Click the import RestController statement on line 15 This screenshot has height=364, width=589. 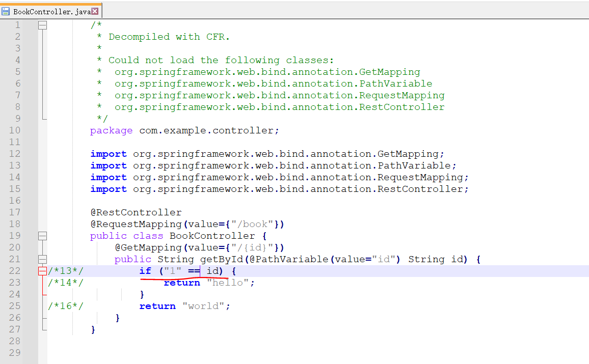[280, 189]
